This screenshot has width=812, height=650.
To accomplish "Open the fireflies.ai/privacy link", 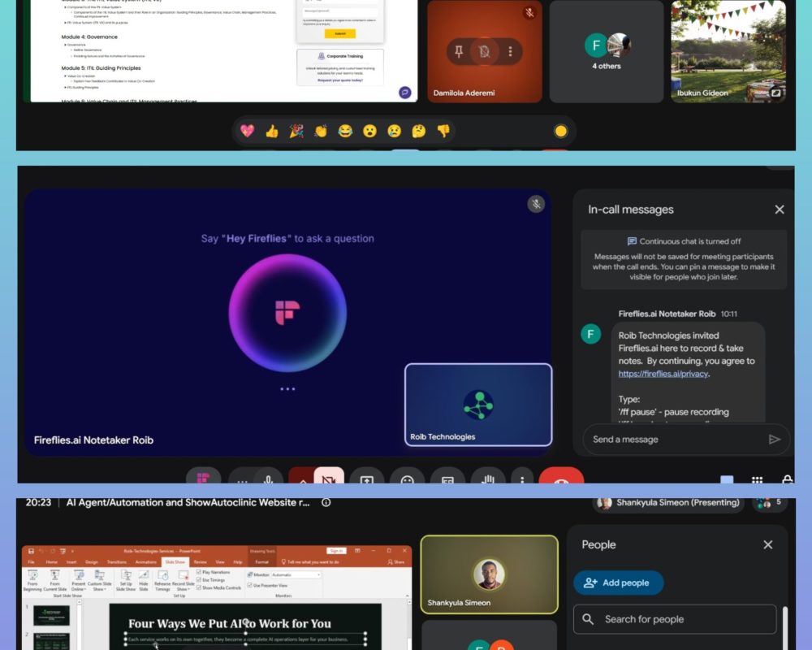I will pyautogui.click(x=663, y=374).
